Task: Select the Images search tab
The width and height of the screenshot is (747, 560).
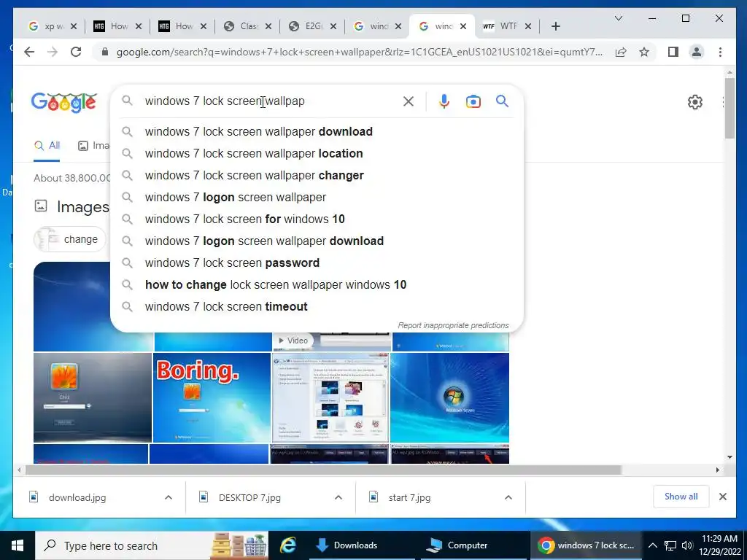Action: pos(93,145)
